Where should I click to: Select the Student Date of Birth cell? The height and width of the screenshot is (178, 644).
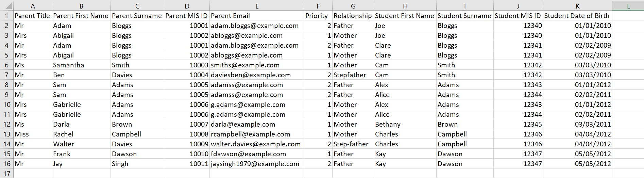point(577,16)
